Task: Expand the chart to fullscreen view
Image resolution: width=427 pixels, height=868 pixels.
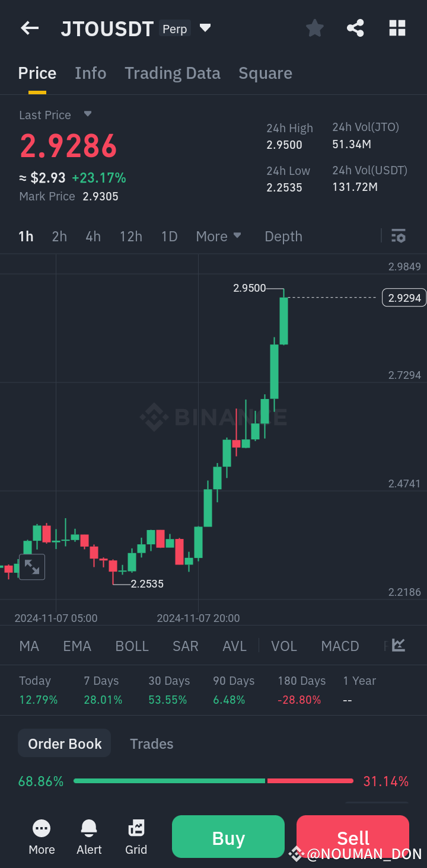Action: (x=31, y=567)
